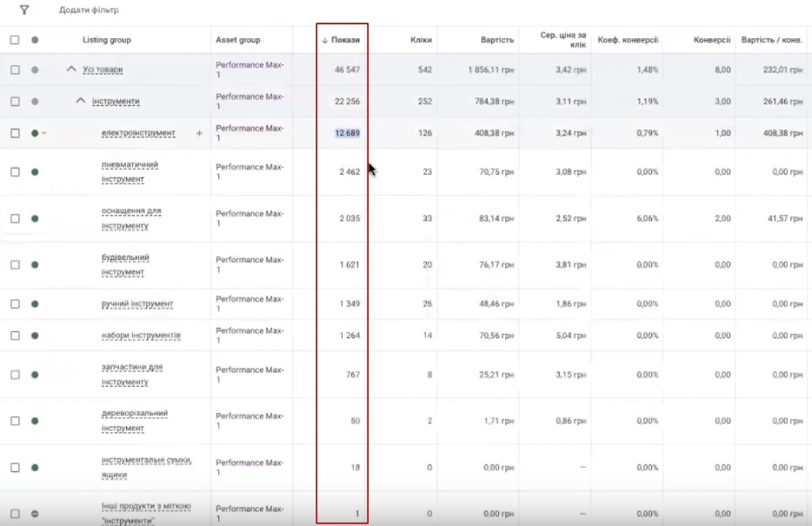Click the Вартість / конв. column header
Image resolution: width=812 pixels, height=526 pixels.
[771, 40]
